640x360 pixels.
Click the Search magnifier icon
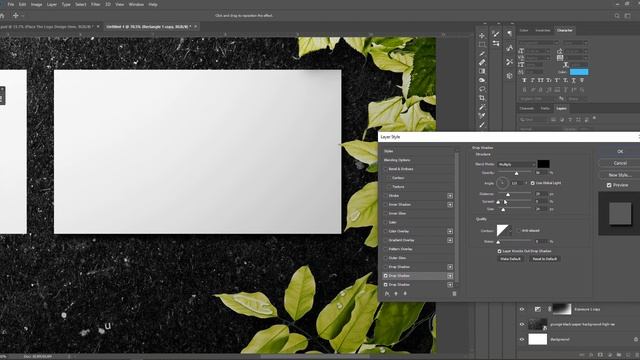617,16
